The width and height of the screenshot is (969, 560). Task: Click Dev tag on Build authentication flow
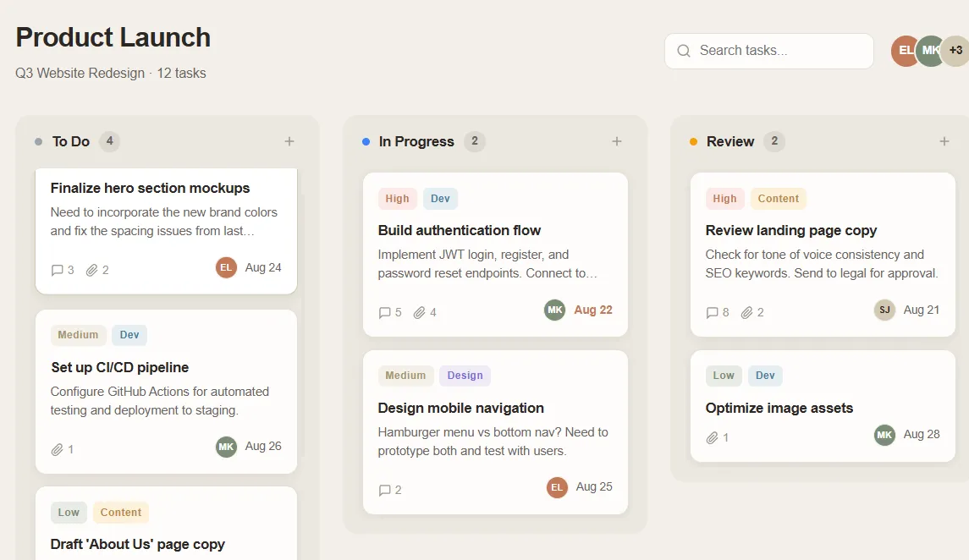click(440, 199)
